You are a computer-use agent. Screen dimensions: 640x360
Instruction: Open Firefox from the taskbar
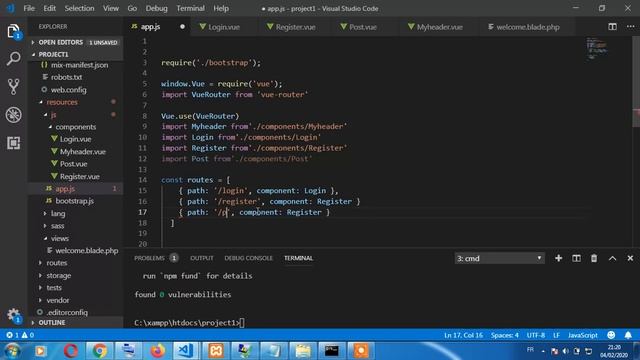click(x=158, y=351)
